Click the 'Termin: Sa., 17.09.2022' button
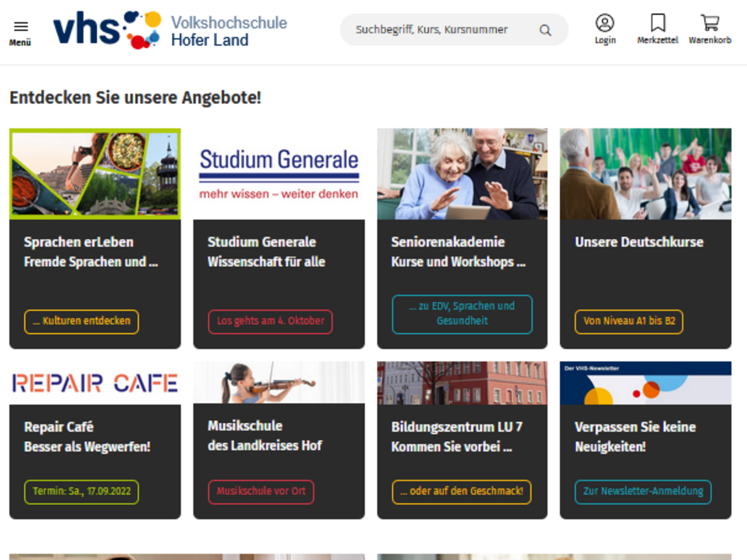This screenshot has width=747, height=560. pyautogui.click(x=82, y=492)
